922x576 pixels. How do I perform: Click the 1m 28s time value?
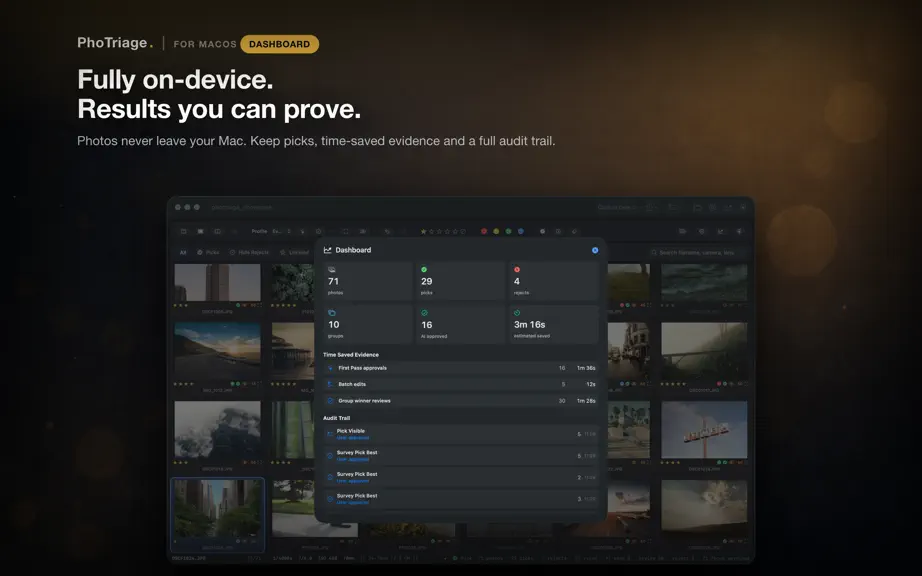tap(586, 401)
